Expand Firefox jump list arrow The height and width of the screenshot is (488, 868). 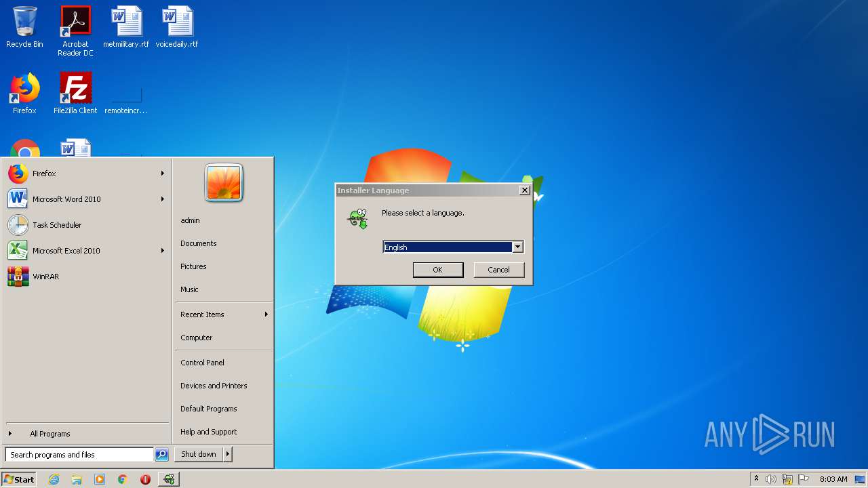(x=163, y=174)
